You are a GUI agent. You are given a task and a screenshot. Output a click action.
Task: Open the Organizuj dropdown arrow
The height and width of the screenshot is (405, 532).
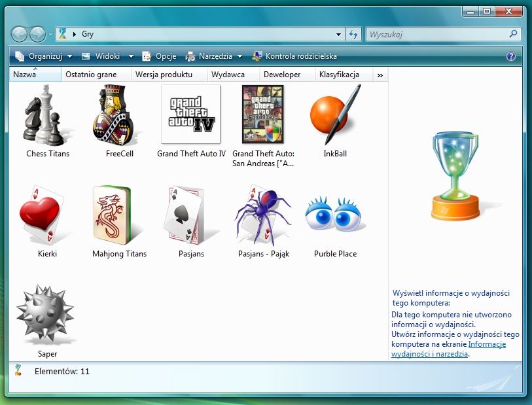point(69,56)
